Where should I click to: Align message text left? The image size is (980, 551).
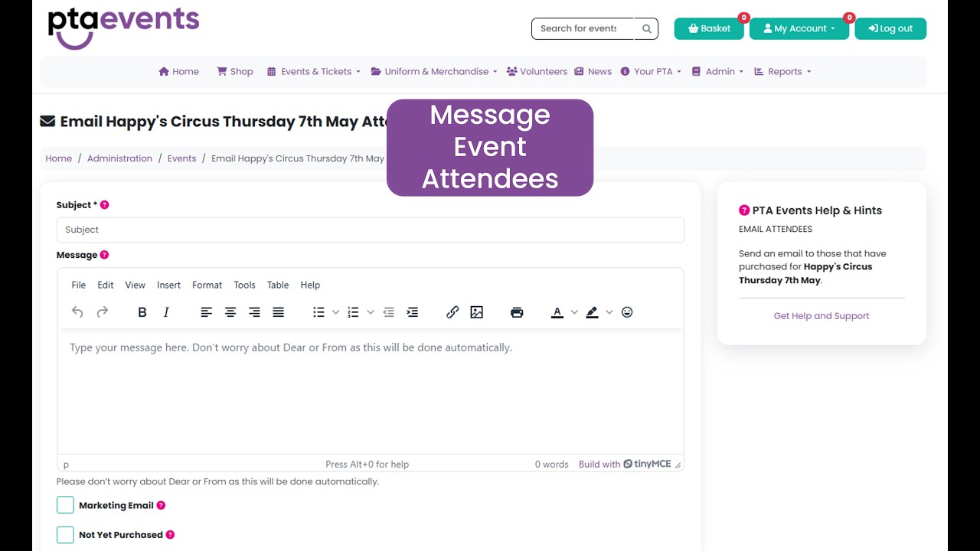tap(206, 312)
